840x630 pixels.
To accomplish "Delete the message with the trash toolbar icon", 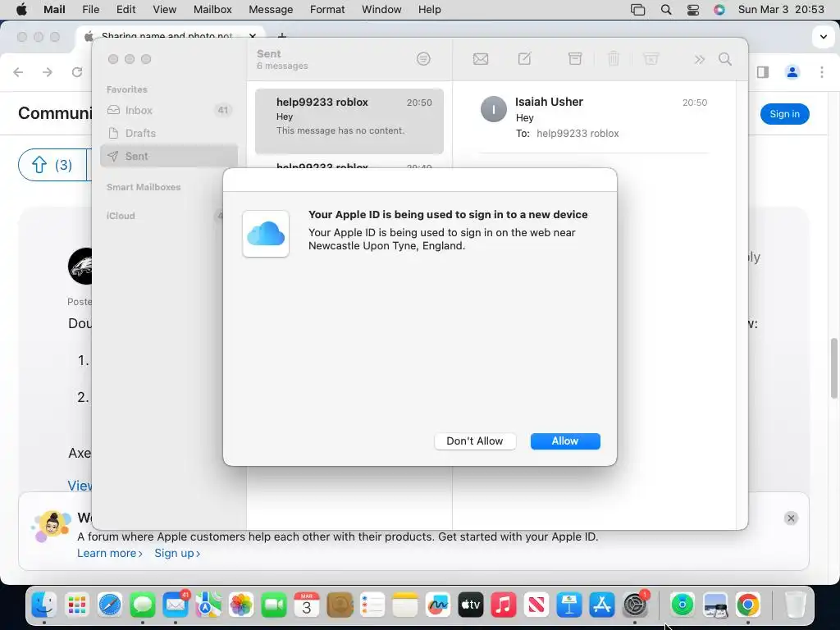I will [614, 58].
